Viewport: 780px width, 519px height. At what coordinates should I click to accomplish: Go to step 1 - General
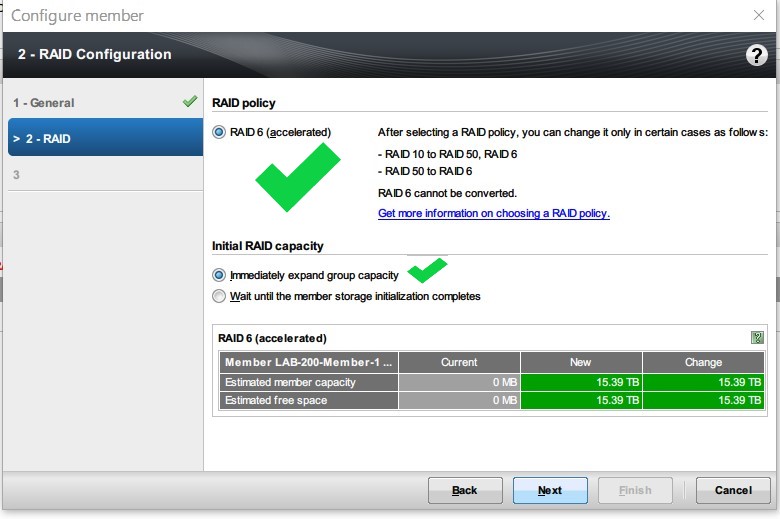tap(105, 103)
